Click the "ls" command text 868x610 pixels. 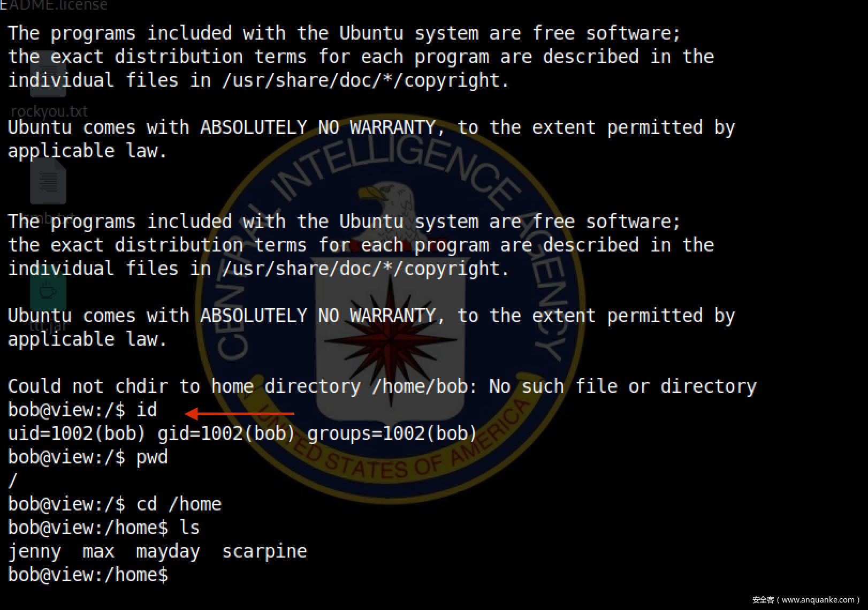coord(189,528)
